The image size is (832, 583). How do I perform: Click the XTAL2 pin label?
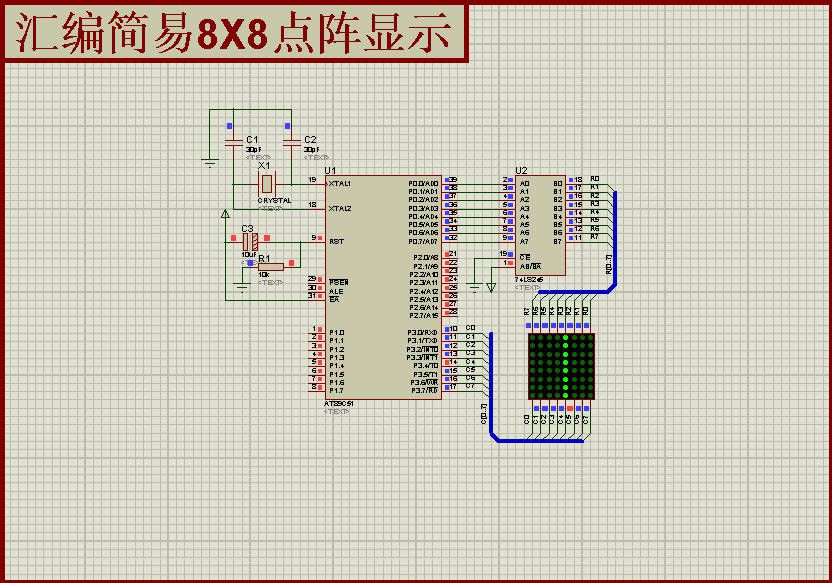coord(340,208)
